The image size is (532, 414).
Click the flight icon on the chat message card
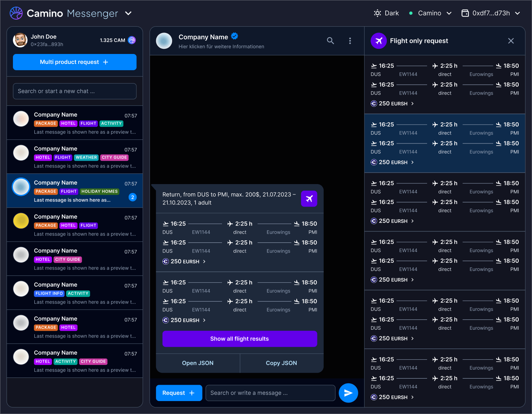pyautogui.click(x=309, y=198)
